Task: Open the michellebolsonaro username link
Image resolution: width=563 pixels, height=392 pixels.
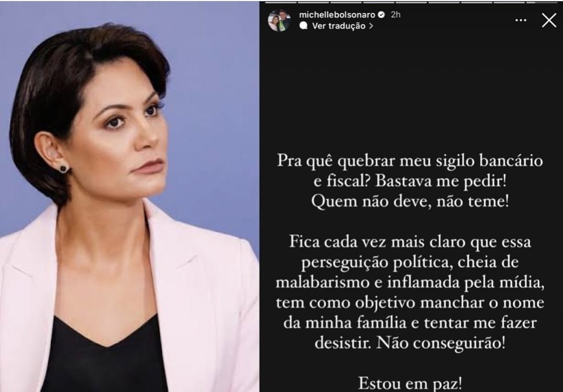Action: click(337, 15)
